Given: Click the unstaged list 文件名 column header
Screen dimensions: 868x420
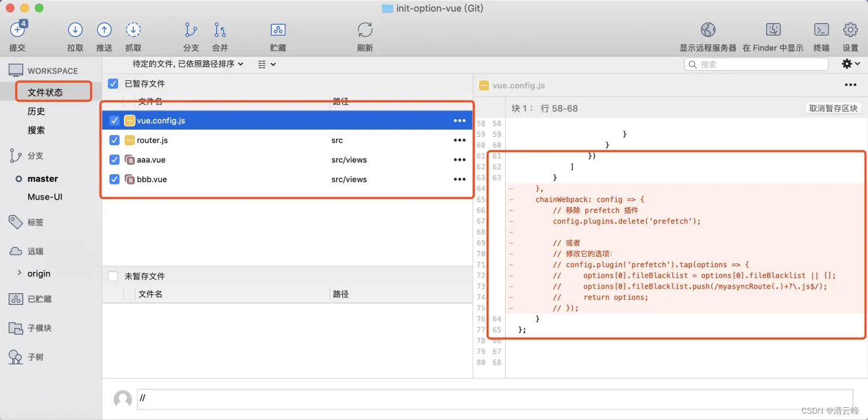Looking at the screenshot, I should [x=150, y=294].
